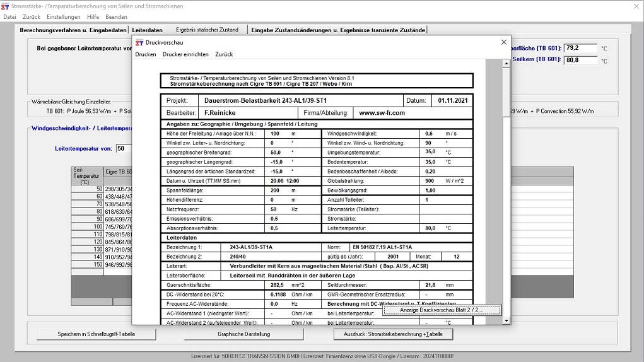Open the Hilfe menu
Image resolution: width=644 pixels, height=362 pixels.
(93, 17)
